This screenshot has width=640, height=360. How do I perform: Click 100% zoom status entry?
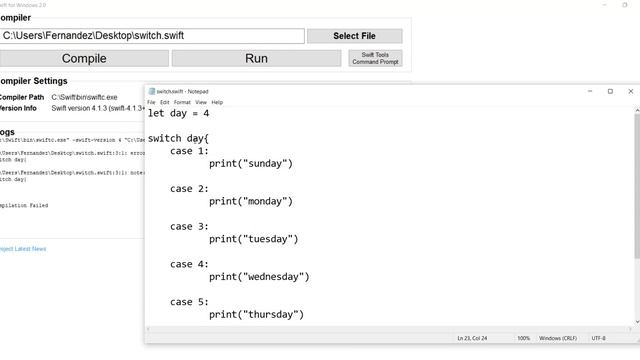(524, 338)
